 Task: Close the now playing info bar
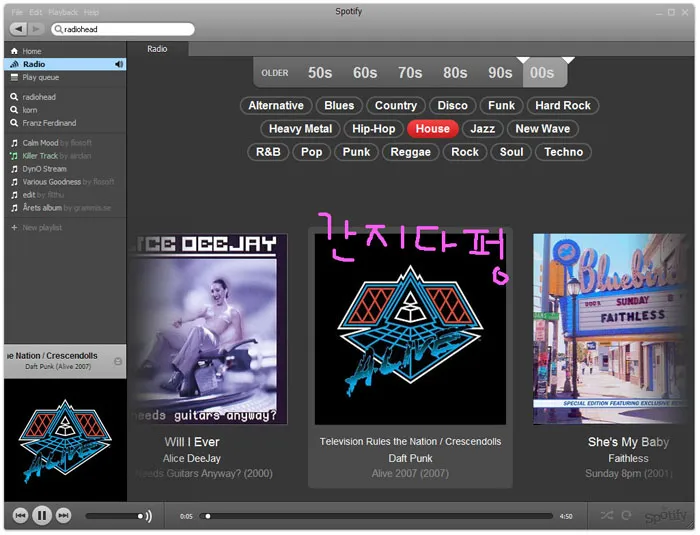(118, 361)
